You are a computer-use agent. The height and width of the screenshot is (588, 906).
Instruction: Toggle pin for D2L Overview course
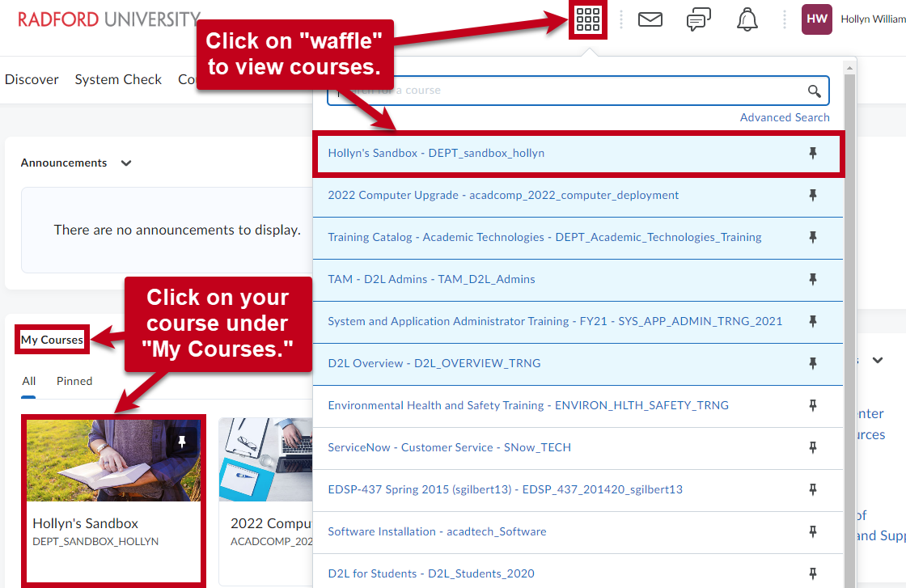pos(813,363)
